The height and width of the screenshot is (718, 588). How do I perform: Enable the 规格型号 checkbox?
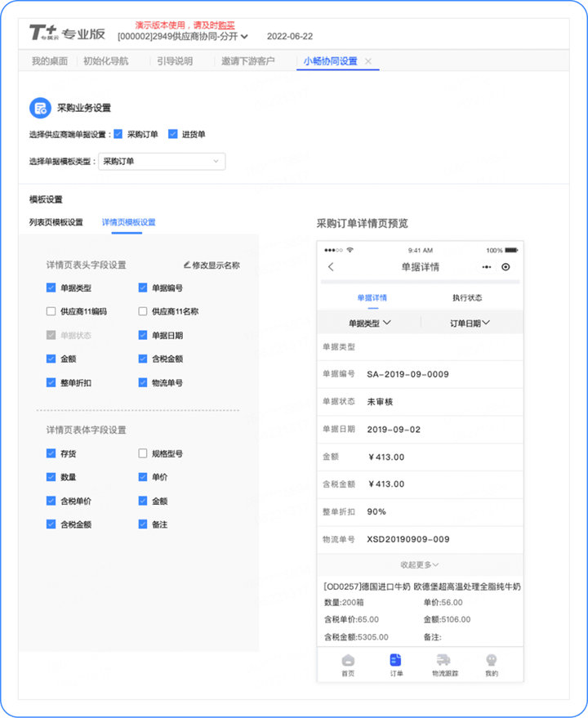142,453
